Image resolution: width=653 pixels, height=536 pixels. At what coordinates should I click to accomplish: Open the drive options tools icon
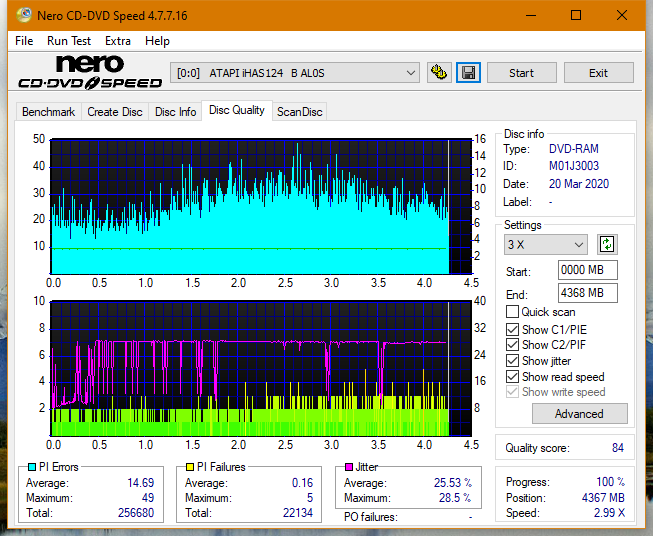click(439, 73)
